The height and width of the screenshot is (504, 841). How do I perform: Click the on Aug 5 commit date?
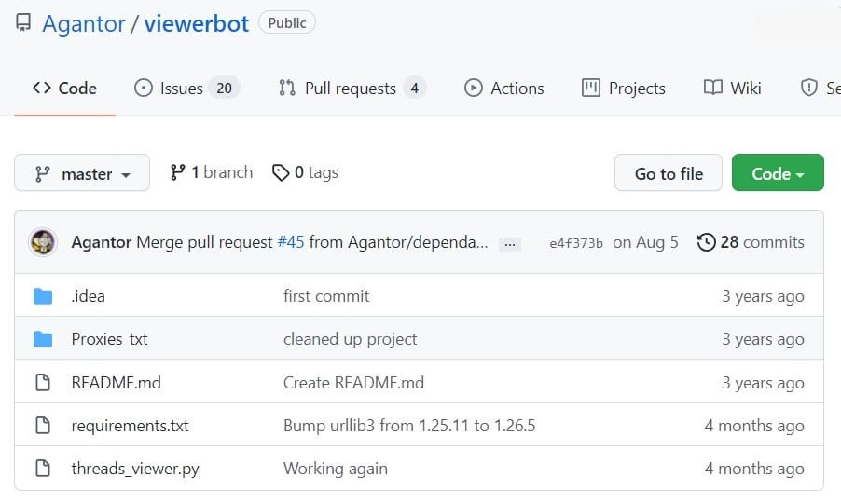pyautogui.click(x=645, y=242)
